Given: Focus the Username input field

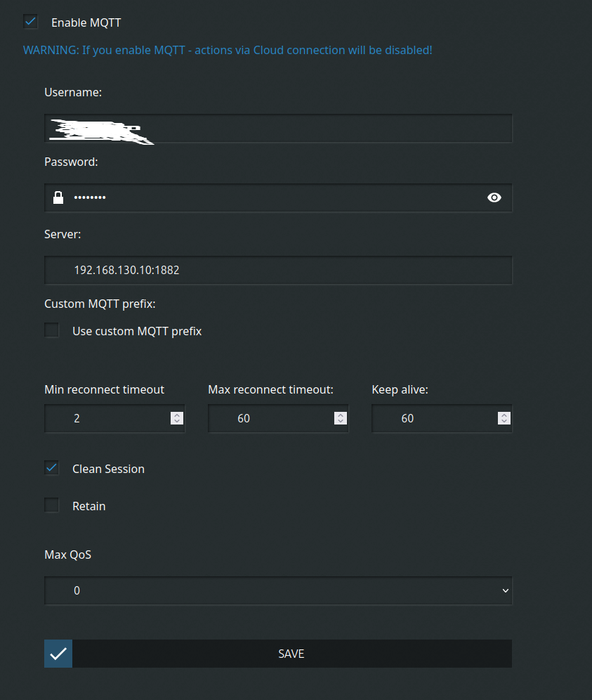Looking at the screenshot, I should click(x=278, y=129).
